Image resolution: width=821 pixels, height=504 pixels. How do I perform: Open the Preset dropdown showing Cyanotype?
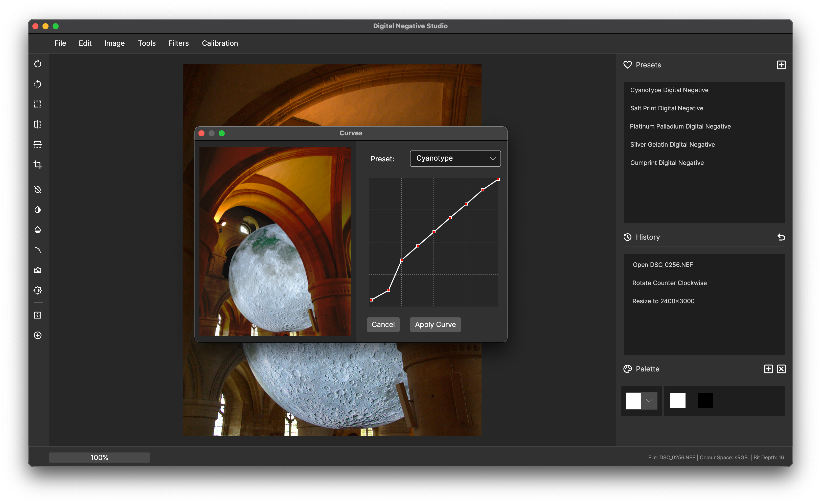(455, 158)
